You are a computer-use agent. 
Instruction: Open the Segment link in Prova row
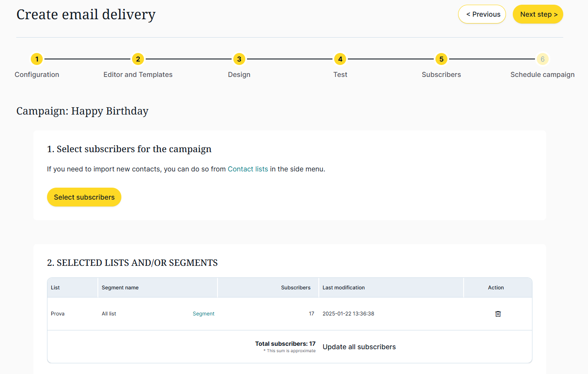click(x=203, y=314)
